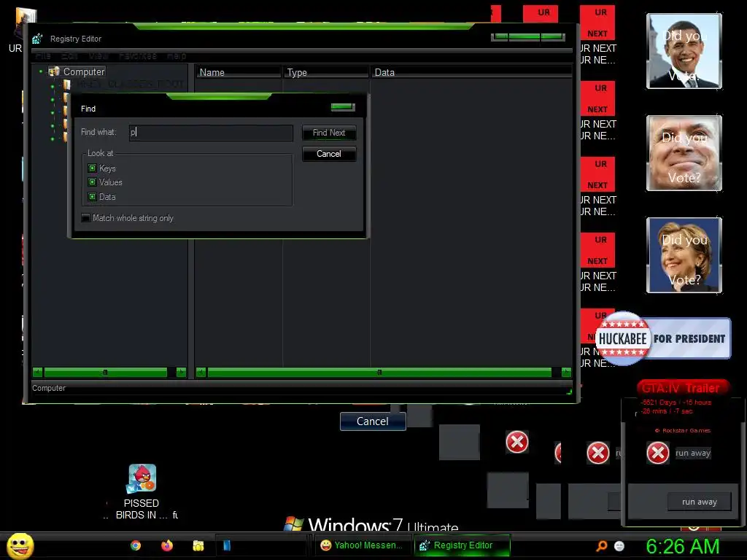Click the Type column header
The height and width of the screenshot is (560, 747).
326,72
